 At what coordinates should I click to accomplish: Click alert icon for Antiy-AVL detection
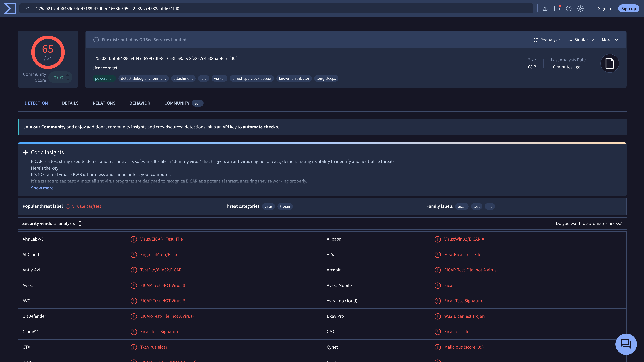click(134, 270)
